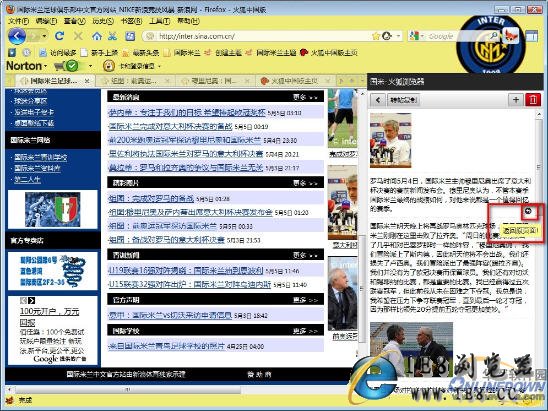Expand the Norton toolbar dropdown

point(45,66)
